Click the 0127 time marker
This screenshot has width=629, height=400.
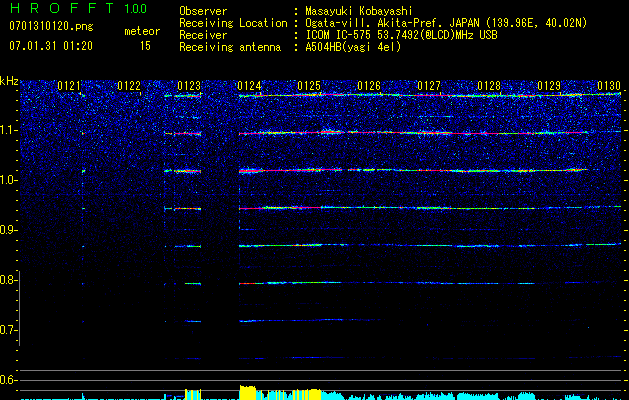(x=429, y=86)
